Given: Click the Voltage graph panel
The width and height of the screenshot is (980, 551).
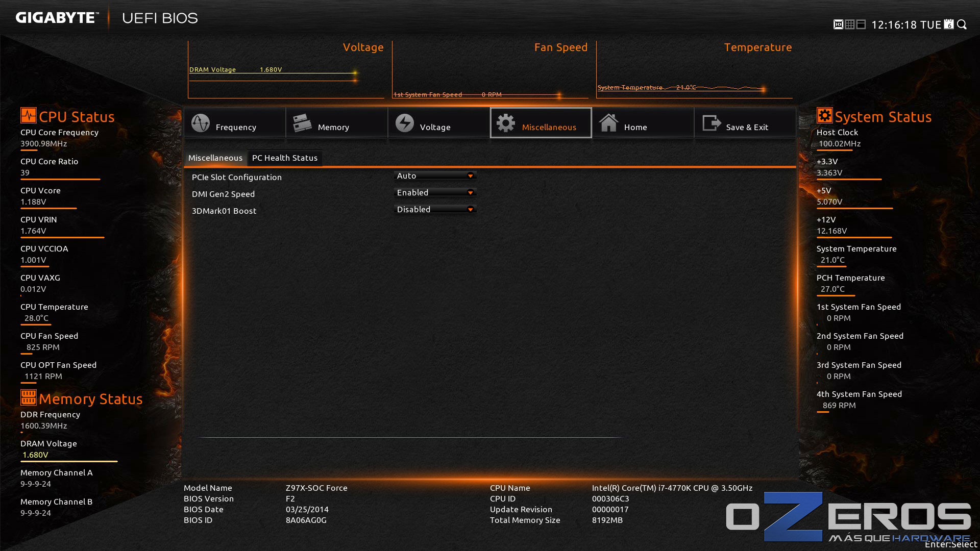Looking at the screenshot, I should coord(286,70).
